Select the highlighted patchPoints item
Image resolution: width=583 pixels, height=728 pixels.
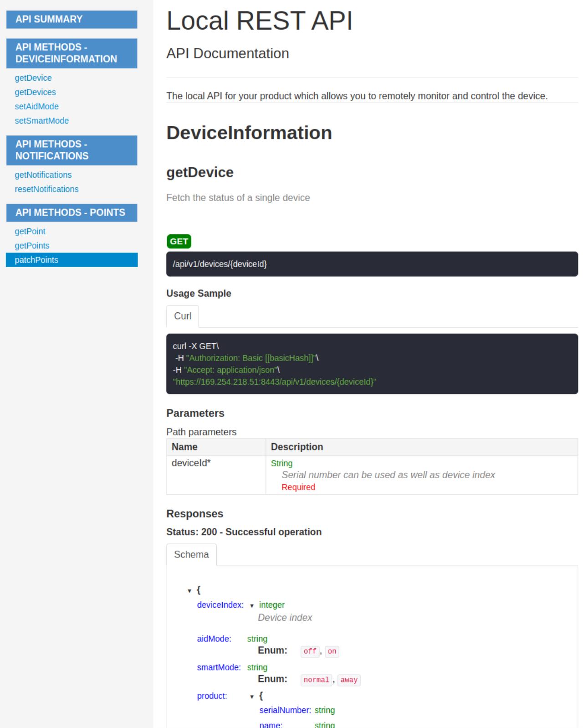36,260
